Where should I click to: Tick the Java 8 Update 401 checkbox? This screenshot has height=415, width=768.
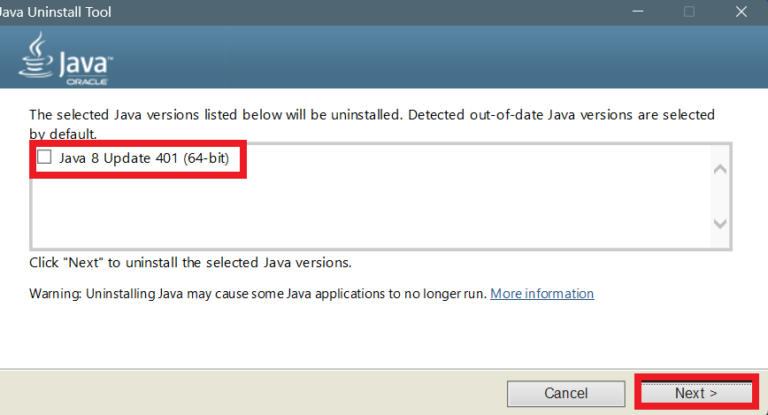point(44,157)
